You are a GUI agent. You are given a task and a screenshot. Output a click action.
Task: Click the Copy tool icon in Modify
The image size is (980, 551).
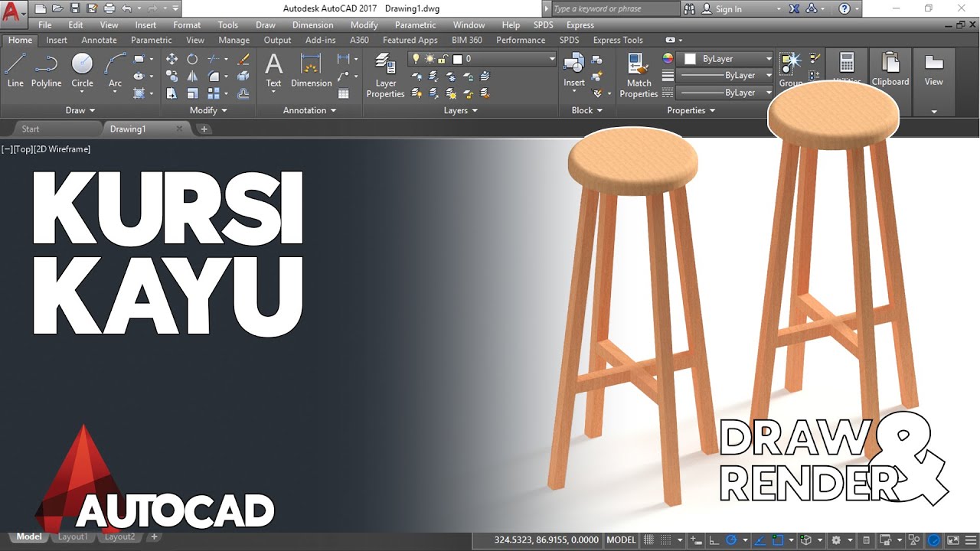point(172,76)
